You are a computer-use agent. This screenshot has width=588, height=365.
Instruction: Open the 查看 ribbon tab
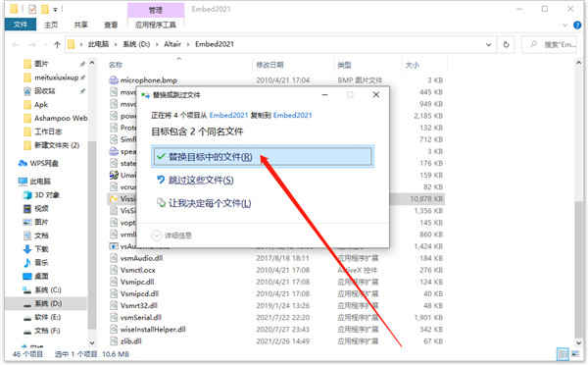pyautogui.click(x=111, y=25)
